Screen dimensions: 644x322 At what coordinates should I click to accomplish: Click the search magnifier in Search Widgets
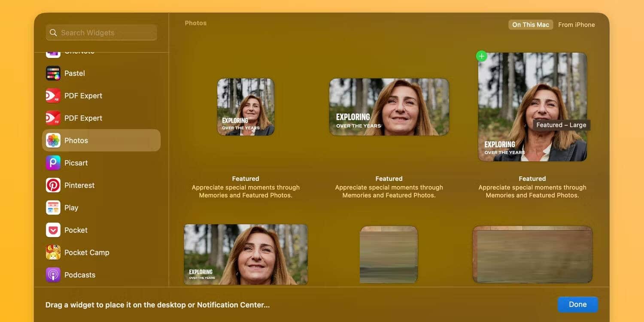53,32
